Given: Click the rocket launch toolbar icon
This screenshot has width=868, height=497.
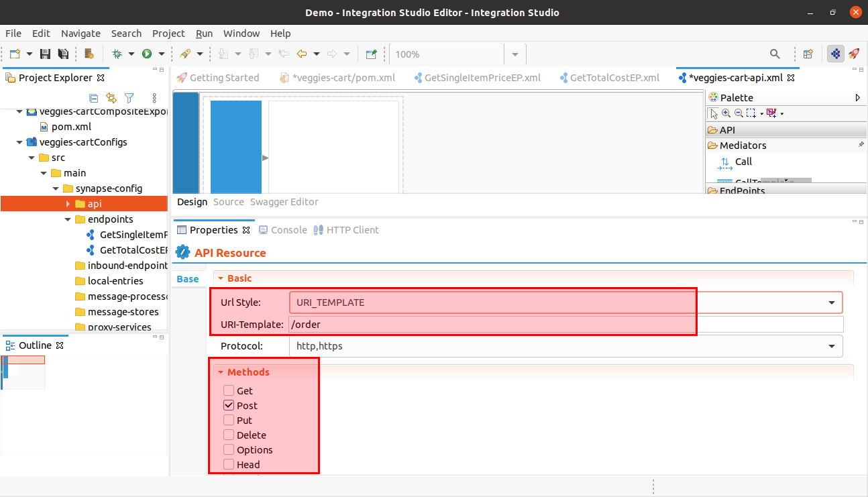Looking at the screenshot, I should (185, 54).
